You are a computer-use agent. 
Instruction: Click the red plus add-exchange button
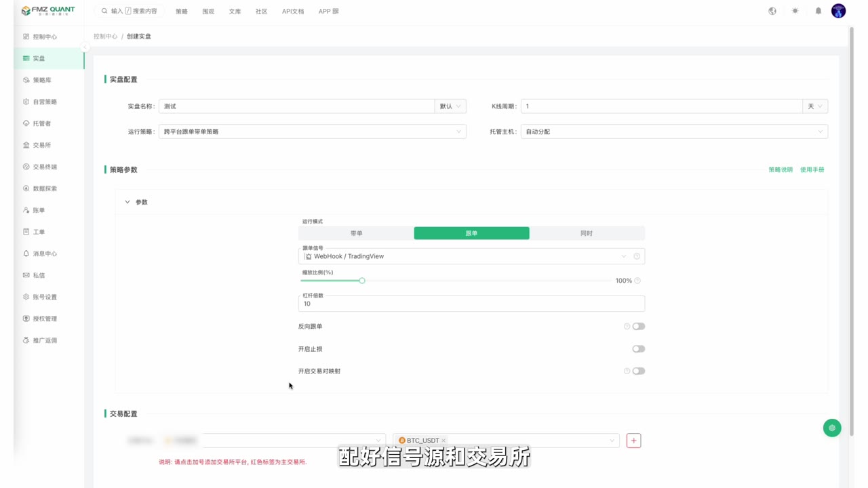(x=634, y=441)
